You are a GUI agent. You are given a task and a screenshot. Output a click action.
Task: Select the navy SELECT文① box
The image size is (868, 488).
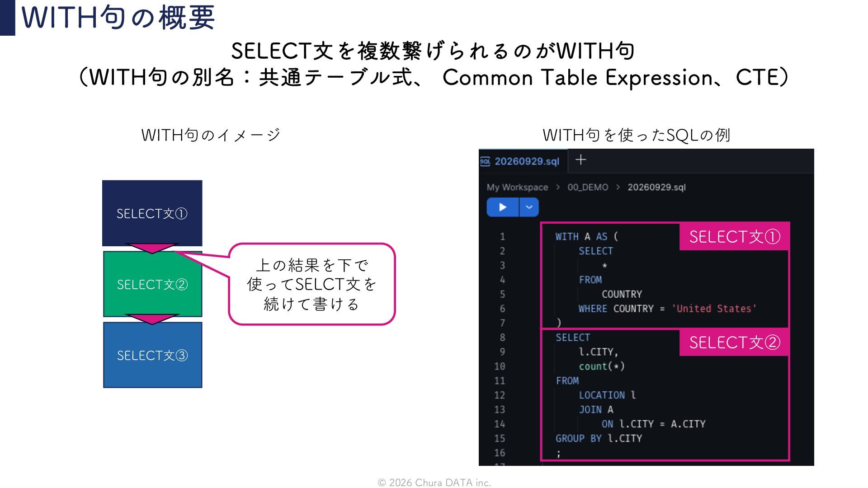pyautogui.click(x=152, y=213)
